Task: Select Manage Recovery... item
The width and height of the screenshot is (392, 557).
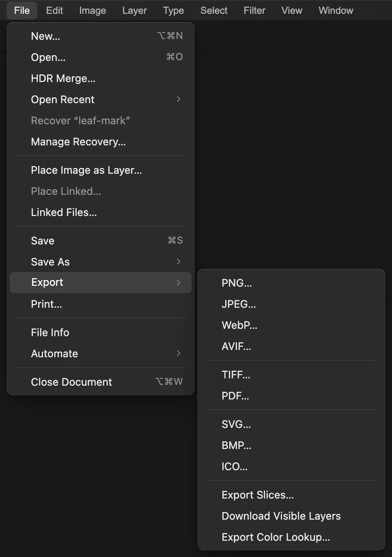Action: click(101, 142)
